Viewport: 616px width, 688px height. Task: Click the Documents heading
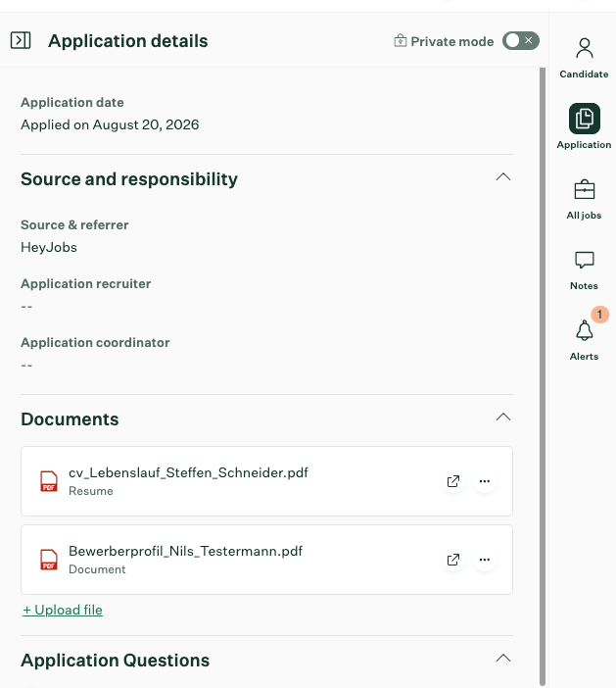tap(70, 419)
